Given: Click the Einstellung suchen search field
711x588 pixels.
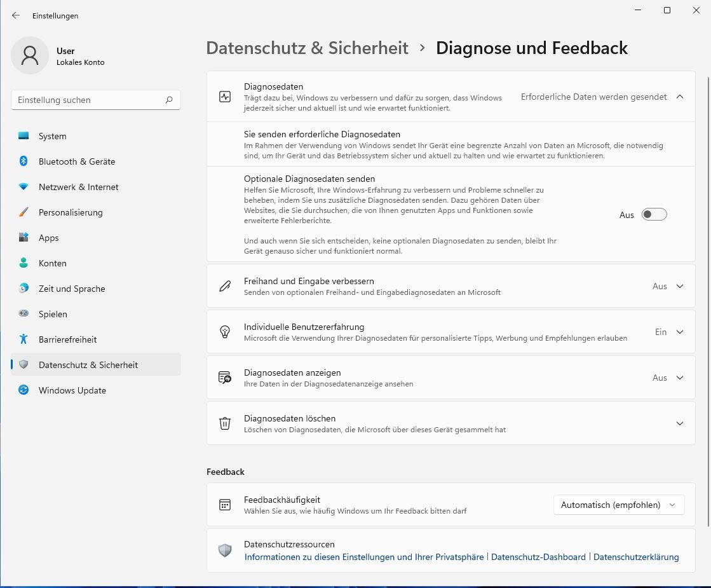Looking at the screenshot, I should [x=89, y=100].
